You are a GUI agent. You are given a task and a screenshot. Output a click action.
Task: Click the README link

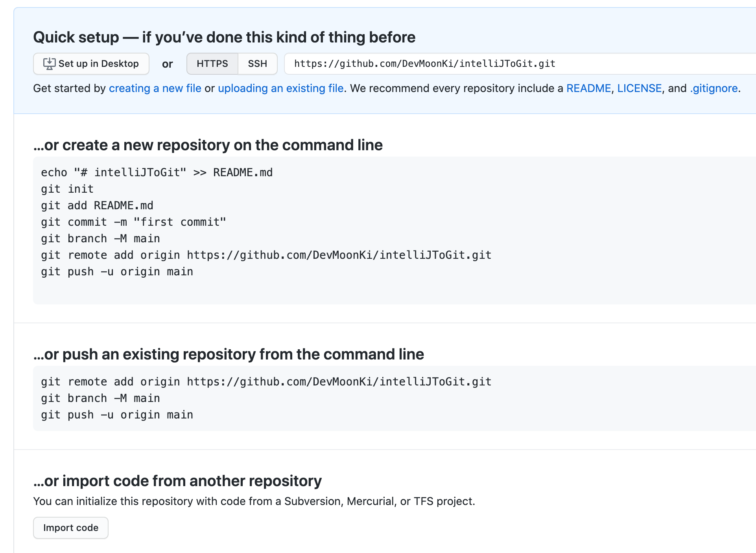(588, 88)
